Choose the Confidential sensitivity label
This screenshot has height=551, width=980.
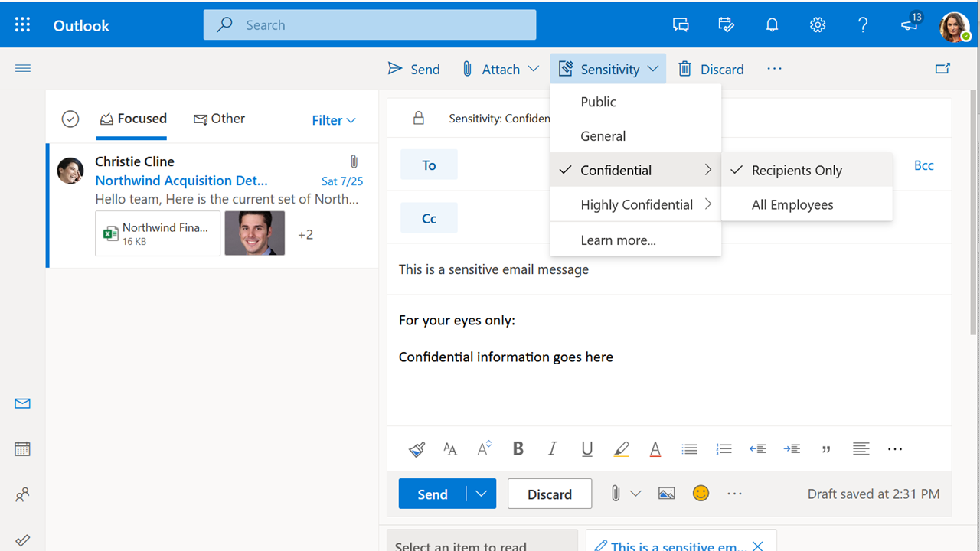[x=635, y=171]
